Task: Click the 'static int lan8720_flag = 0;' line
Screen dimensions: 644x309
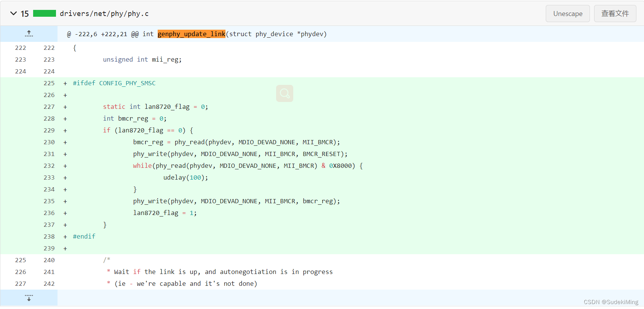Action: coord(155,107)
